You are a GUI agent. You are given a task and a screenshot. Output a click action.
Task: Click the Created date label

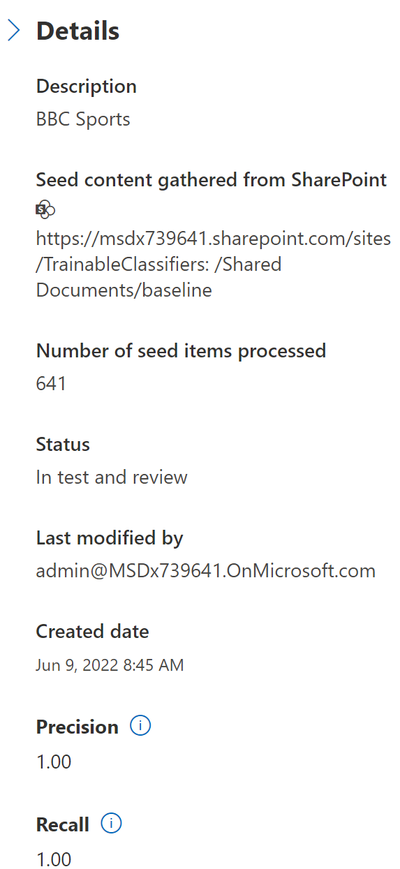[93, 631]
